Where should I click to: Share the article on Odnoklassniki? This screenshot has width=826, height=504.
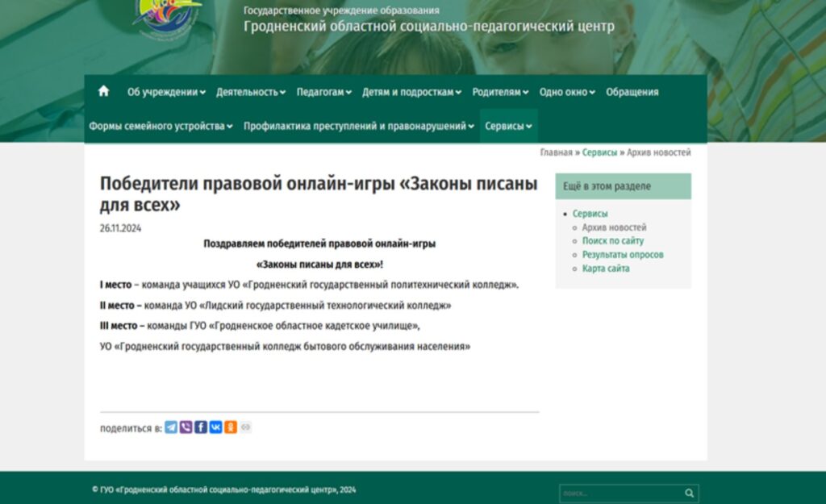(231, 427)
